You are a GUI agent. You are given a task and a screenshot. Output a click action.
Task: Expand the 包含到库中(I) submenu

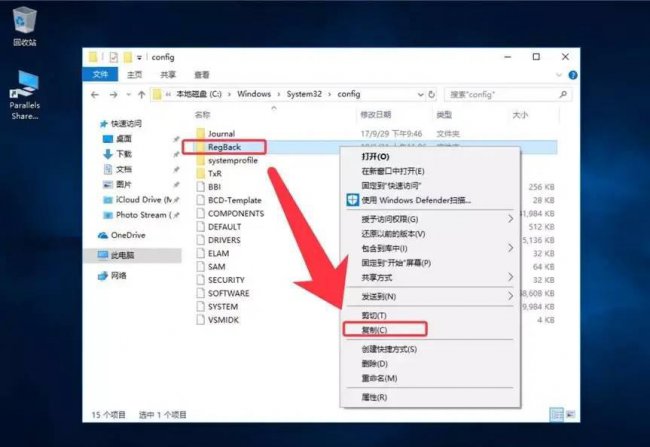click(511, 248)
